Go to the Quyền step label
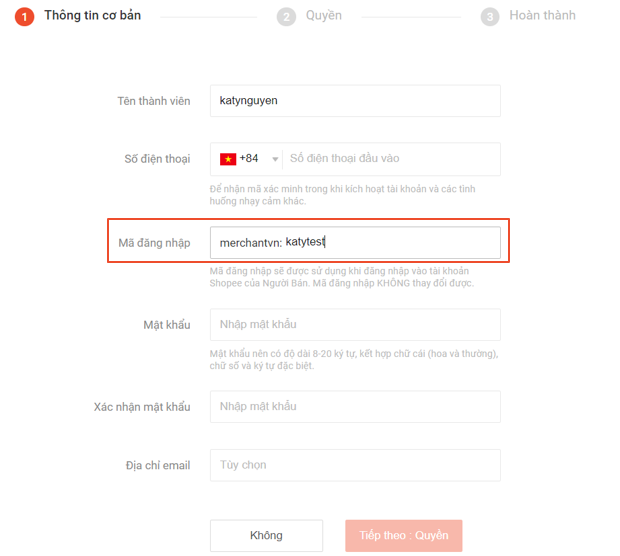Viewport: 620px width, 556px height. click(x=324, y=15)
